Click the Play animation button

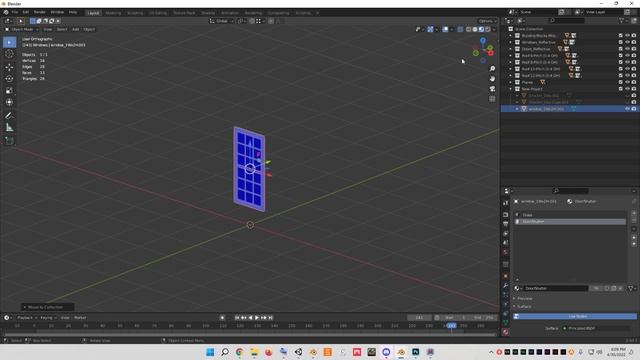pos(257,318)
